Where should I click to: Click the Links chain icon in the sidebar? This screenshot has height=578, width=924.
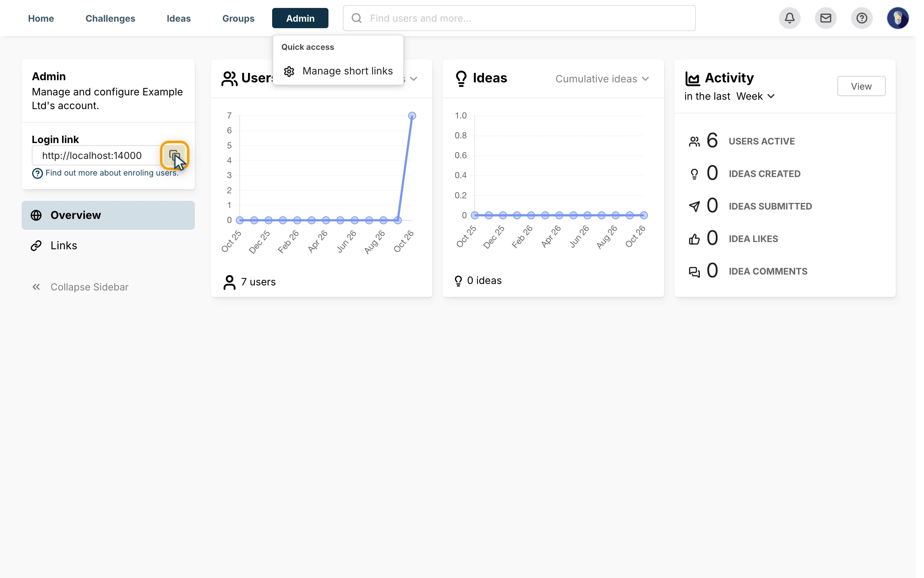pyautogui.click(x=36, y=245)
